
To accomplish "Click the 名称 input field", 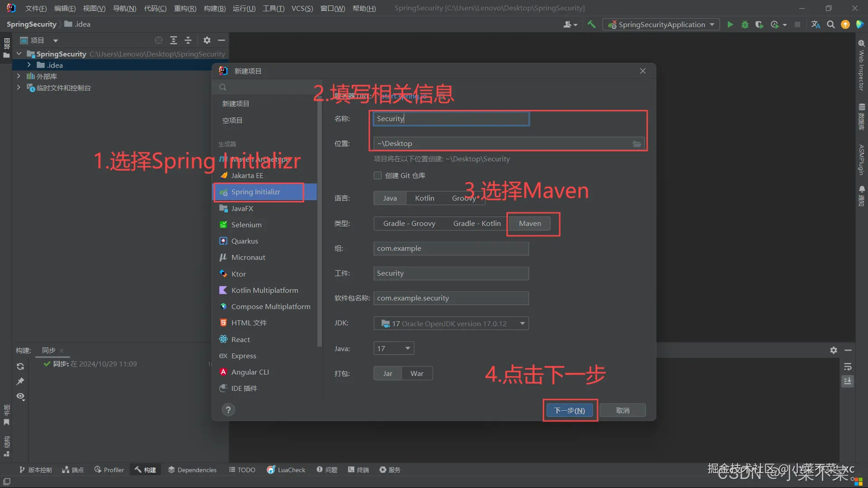I will (451, 118).
